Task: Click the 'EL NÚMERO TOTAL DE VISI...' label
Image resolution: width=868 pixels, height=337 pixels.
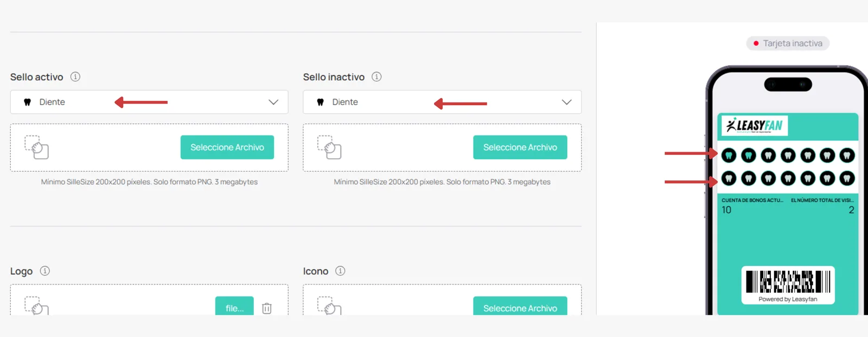Action: click(822, 200)
